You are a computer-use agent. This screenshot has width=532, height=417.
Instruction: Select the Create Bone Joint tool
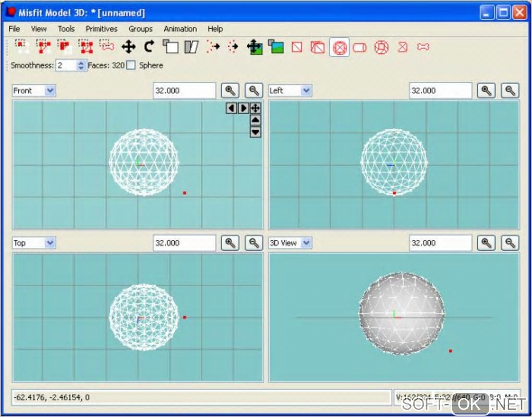pos(423,47)
